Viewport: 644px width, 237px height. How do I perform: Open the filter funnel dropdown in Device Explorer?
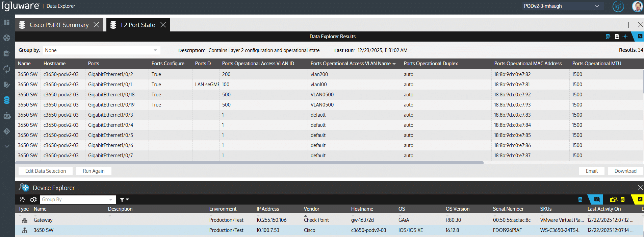[x=124, y=199]
